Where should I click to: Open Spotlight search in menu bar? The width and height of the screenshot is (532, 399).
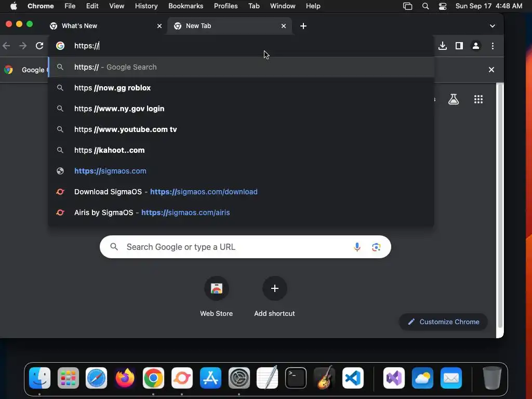425,6
